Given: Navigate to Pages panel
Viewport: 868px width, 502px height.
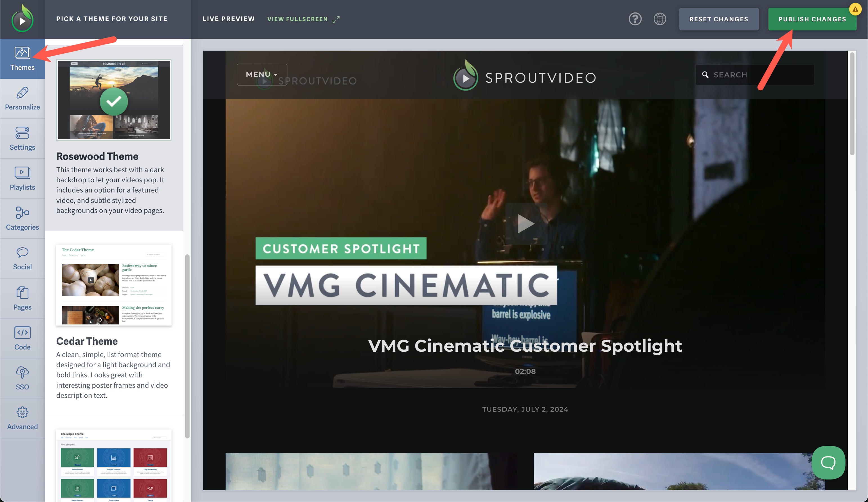Looking at the screenshot, I should point(22,298).
